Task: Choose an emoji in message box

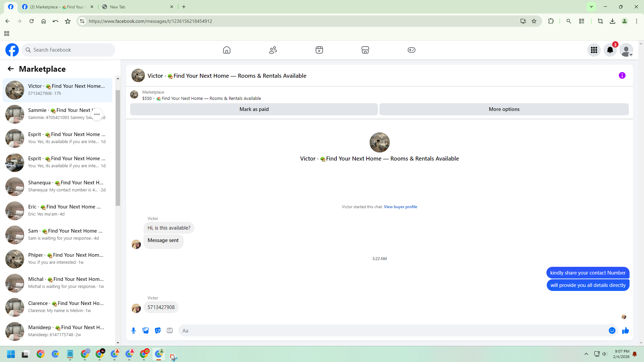Action: click(x=612, y=330)
